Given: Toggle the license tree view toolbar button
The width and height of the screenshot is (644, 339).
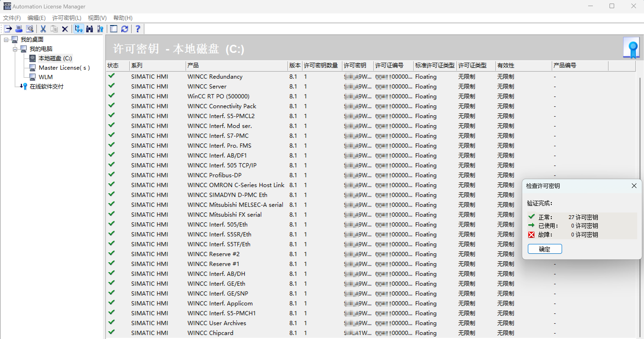Looking at the screenshot, I should point(79,29).
